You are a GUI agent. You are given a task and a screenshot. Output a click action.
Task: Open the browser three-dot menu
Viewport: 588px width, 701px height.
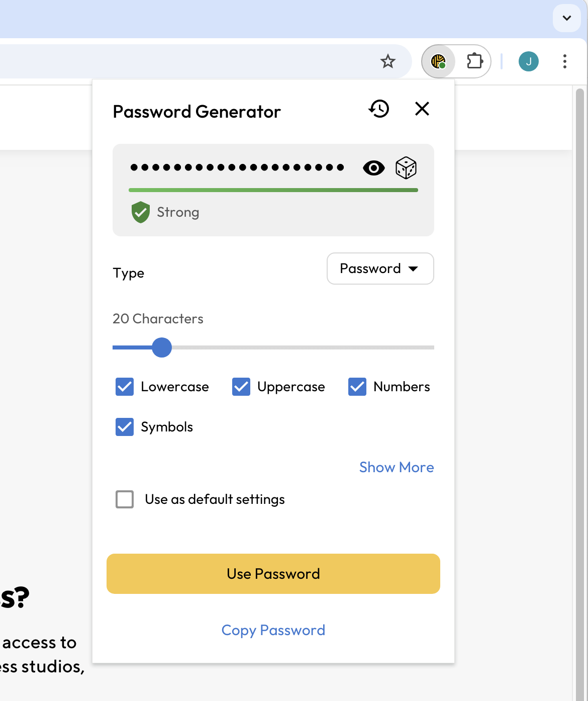[565, 62]
